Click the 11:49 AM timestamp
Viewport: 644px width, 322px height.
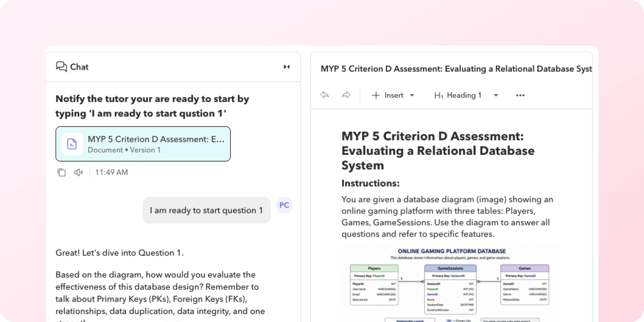[112, 172]
